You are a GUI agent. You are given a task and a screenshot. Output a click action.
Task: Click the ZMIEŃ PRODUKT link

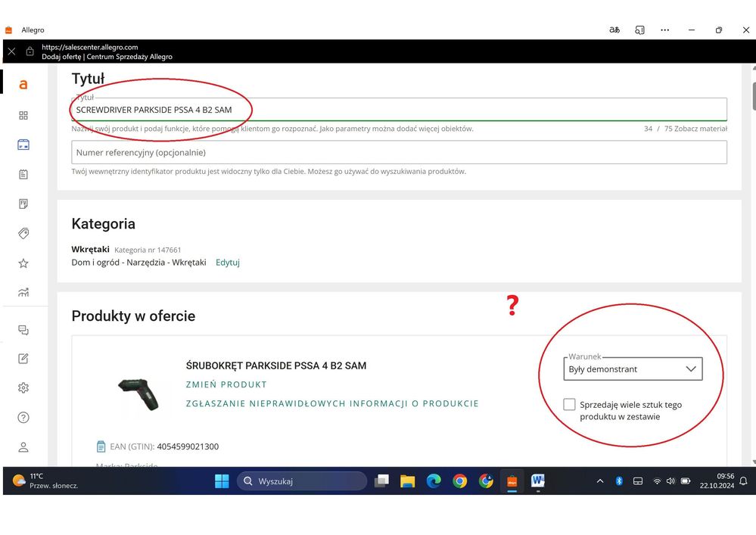[226, 384]
